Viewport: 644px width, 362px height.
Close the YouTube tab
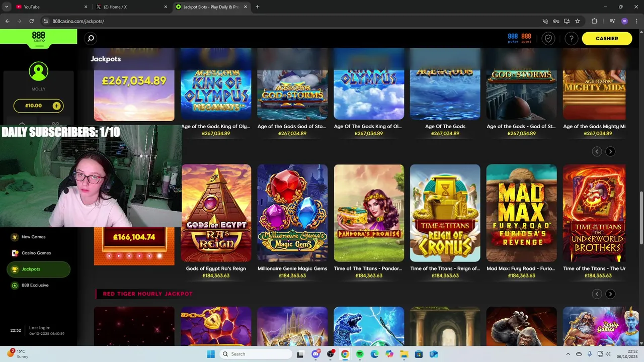click(86, 7)
